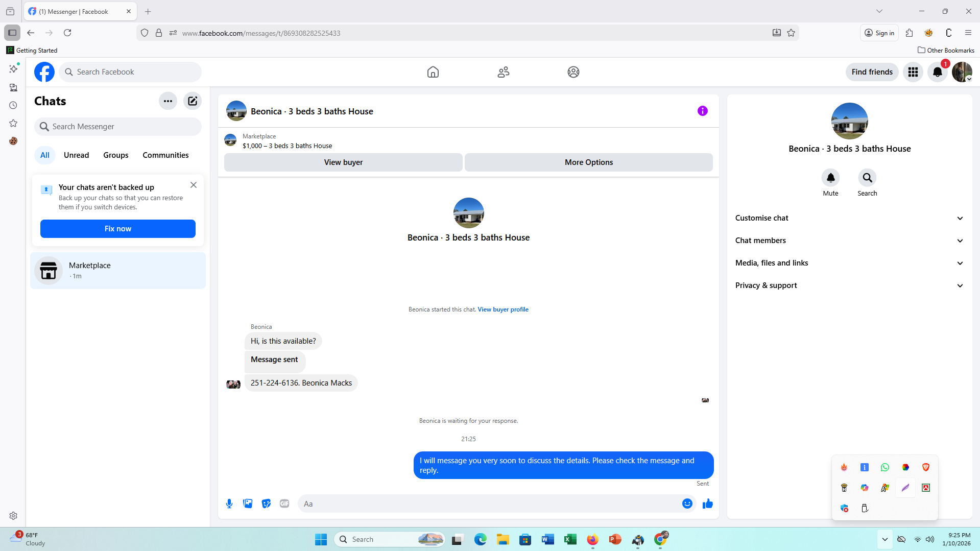Bookmark this page with star icon
Viewport: 980px width, 551px height.
pyautogui.click(x=791, y=33)
